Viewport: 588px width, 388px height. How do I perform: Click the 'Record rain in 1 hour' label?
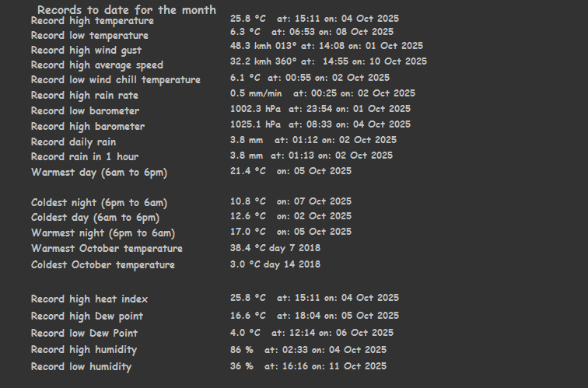[x=85, y=157]
